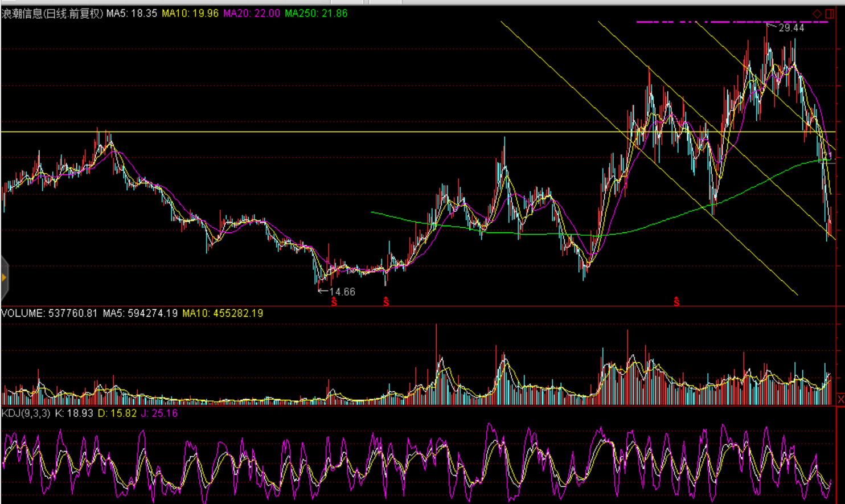Click the MA250: 21.86 indicator label
This screenshot has height=504, width=845.
tap(316, 13)
